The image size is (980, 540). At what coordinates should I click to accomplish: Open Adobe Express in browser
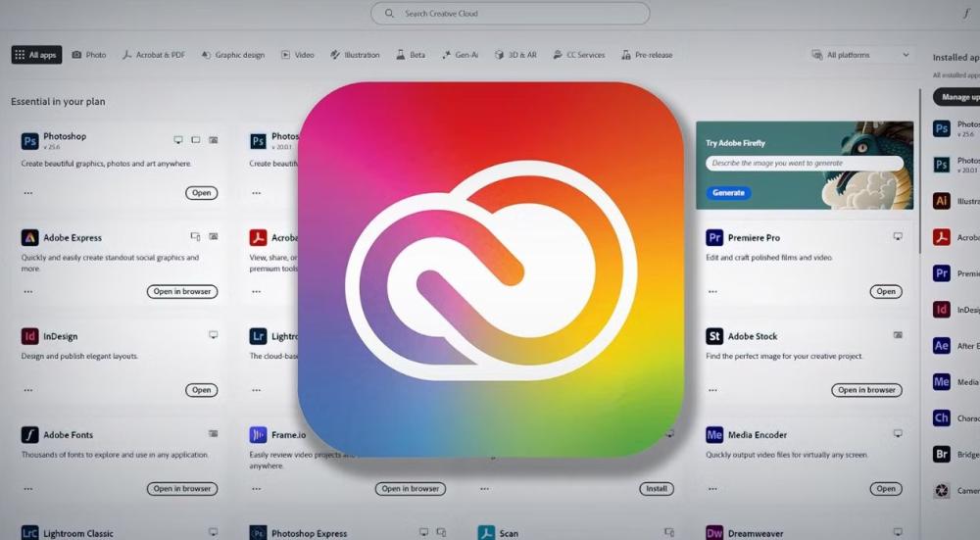(x=182, y=291)
